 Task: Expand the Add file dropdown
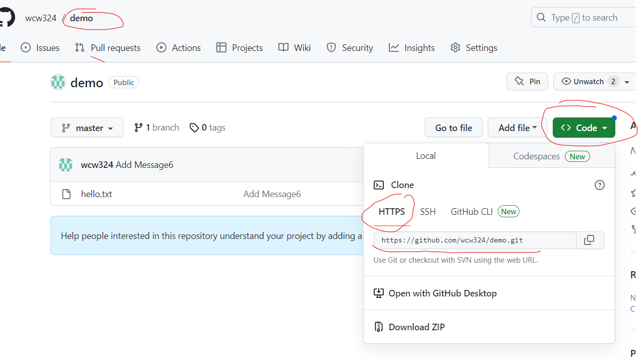(x=517, y=128)
